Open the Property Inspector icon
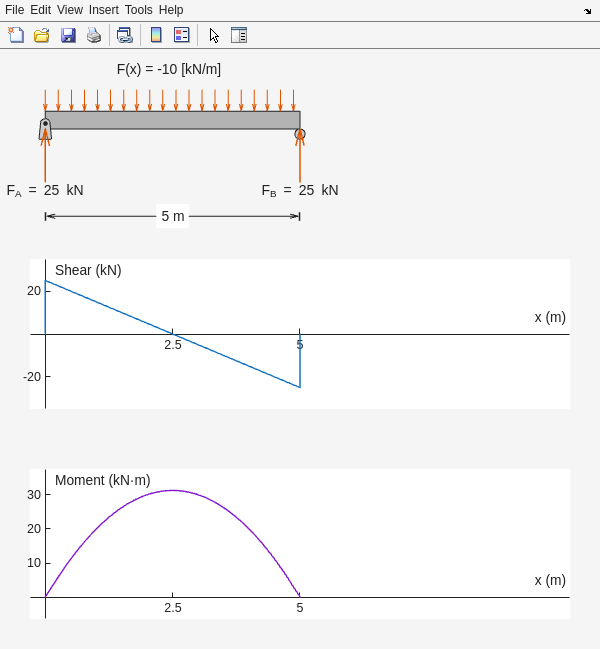Image resolution: width=600 pixels, height=649 pixels. tap(239, 35)
